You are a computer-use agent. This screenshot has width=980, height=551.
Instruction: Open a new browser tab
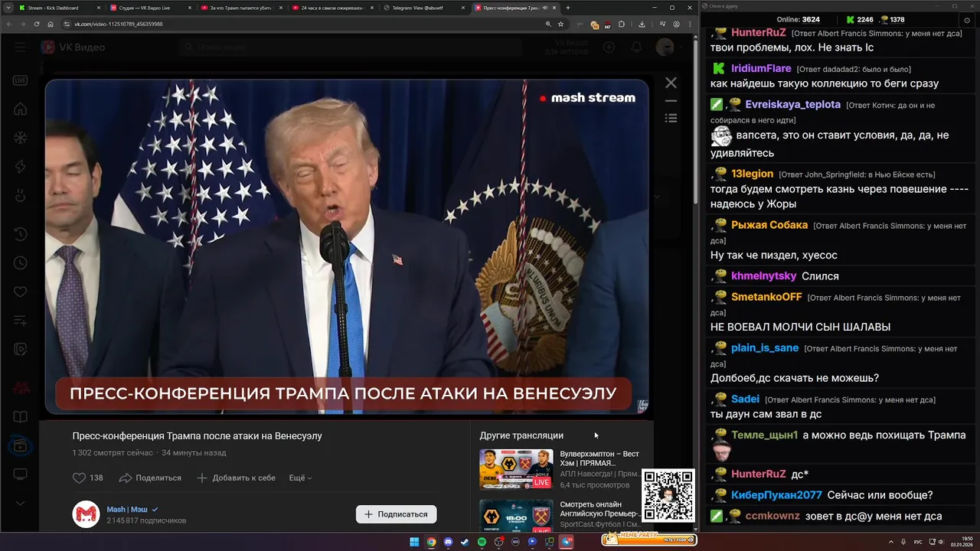pyautogui.click(x=567, y=8)
